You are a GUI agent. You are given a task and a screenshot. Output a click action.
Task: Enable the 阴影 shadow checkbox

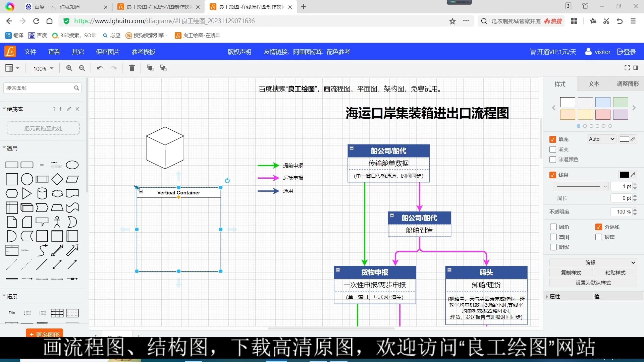click(553, 247)
